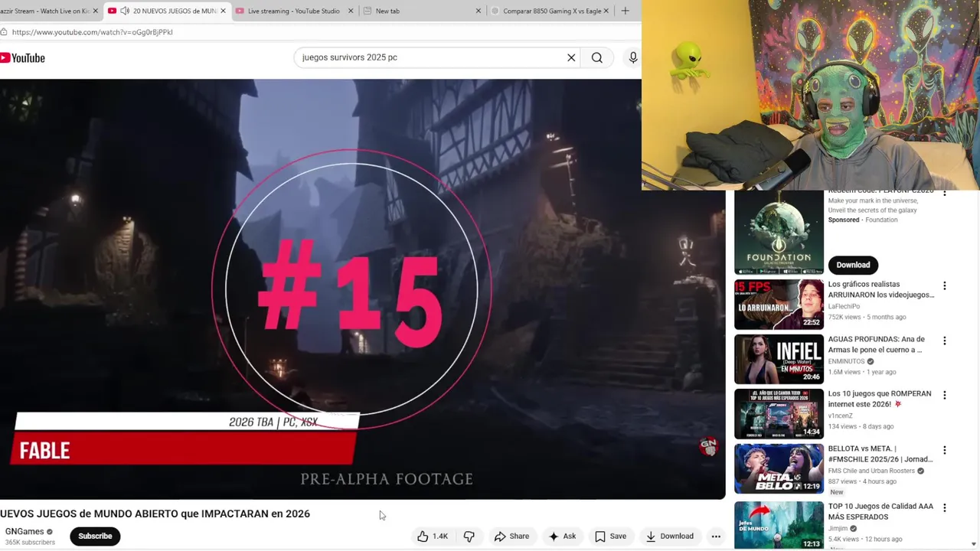
Task: Open options menu for 'BELLOTA vs META' video
Action: (944, 450)
